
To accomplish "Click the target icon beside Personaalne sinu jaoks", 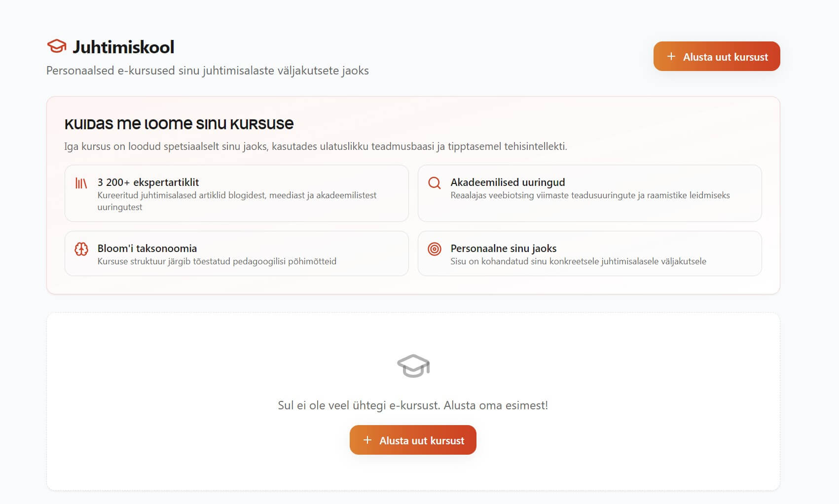I will coord(435,249).
